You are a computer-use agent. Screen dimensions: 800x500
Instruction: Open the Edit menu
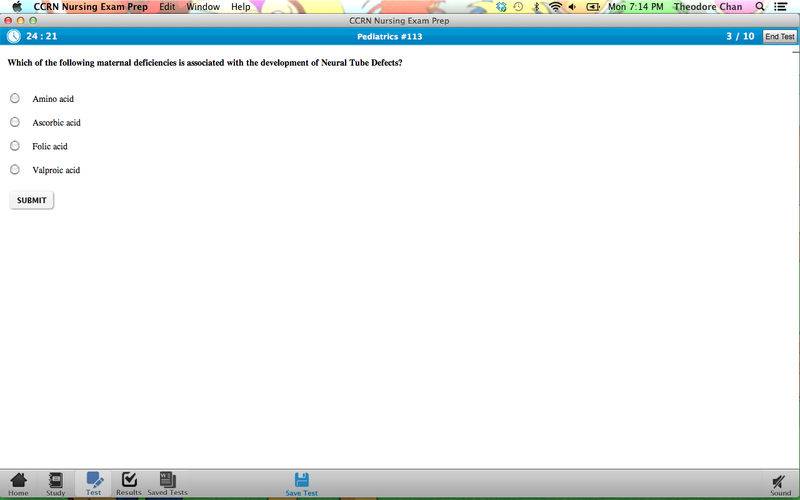click(167, 7)
